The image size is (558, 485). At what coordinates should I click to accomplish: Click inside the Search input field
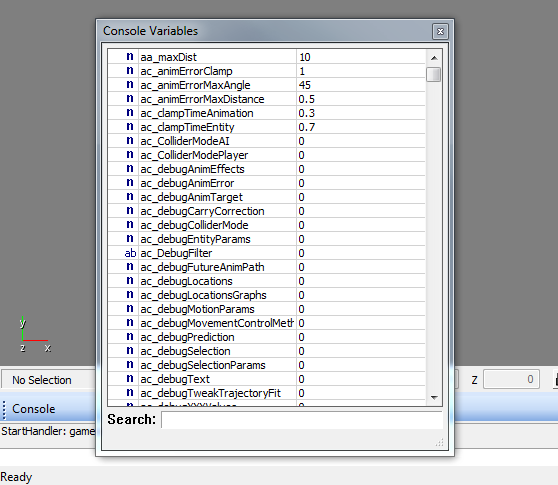click(x=302, y=420)
